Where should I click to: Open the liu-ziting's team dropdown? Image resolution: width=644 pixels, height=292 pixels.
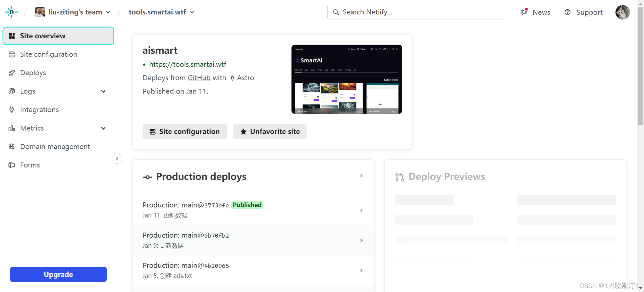click(x=73, y=12)
